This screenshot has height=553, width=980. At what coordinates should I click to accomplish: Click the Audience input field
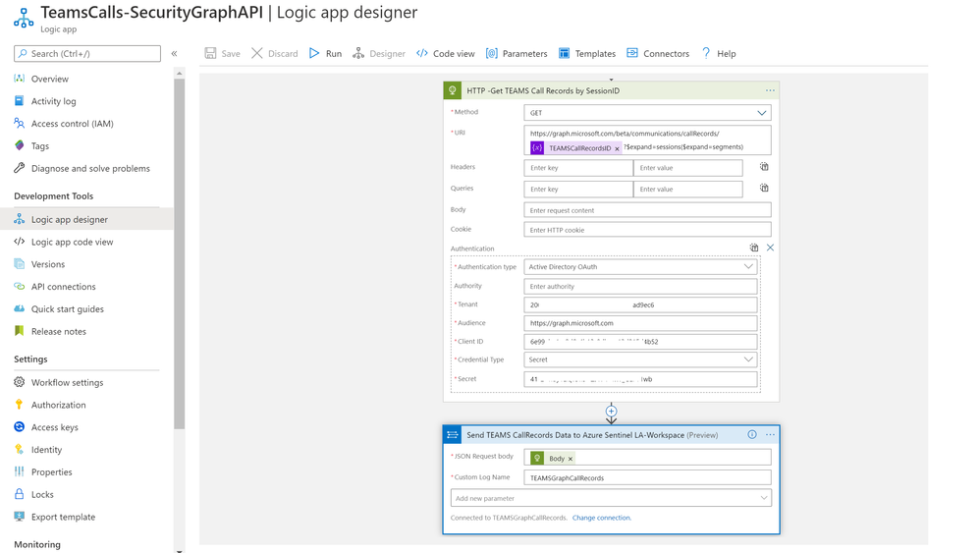coord(640,323)
